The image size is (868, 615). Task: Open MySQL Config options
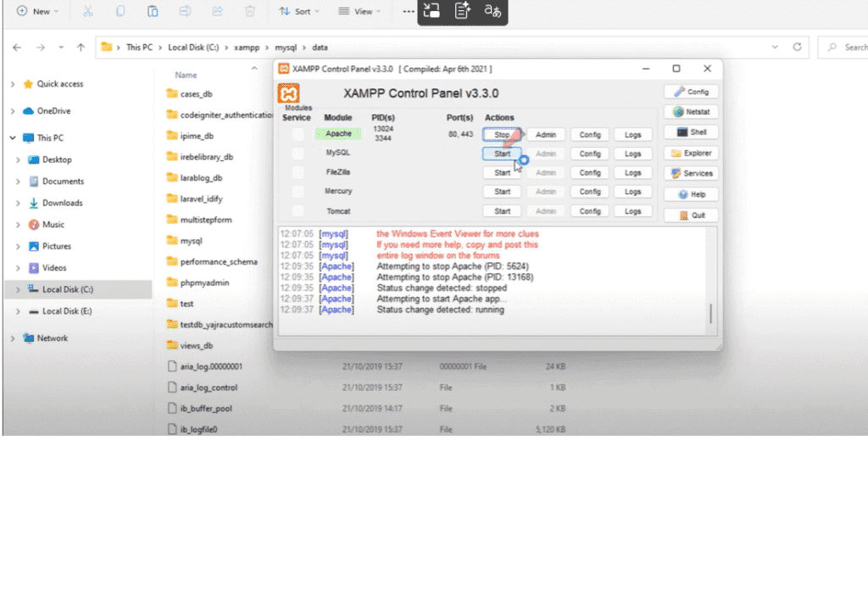[590, 154]
